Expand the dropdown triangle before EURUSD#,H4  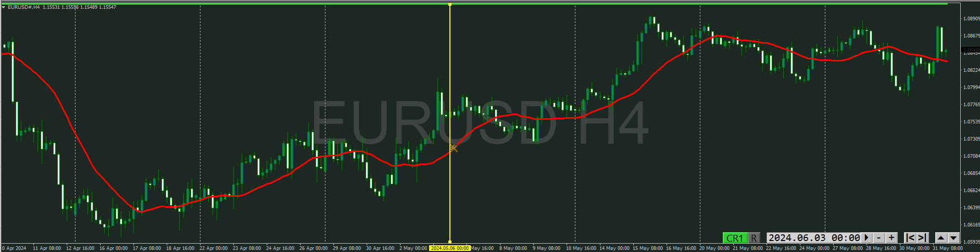pos(4,7)
